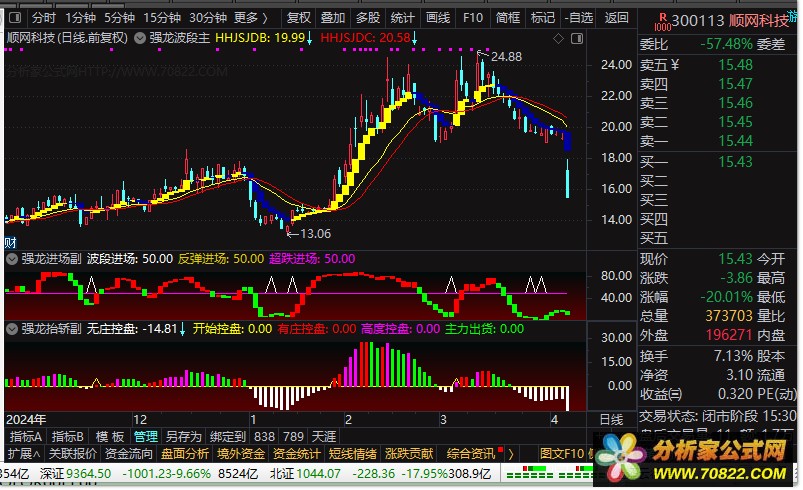This screenshot has height=490, width=803.
Task: Click the 买一 price 15.43
Action: pos(735,162)
